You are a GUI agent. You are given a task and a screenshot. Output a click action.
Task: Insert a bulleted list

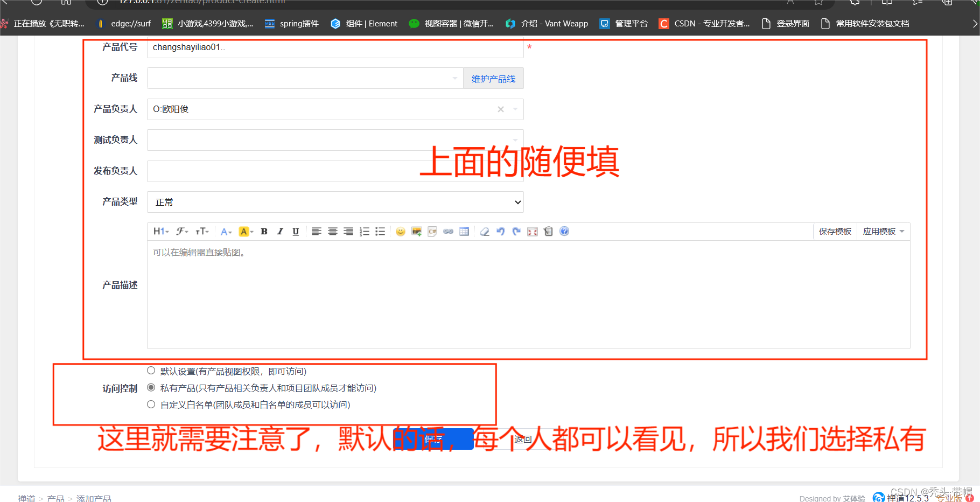380,232
